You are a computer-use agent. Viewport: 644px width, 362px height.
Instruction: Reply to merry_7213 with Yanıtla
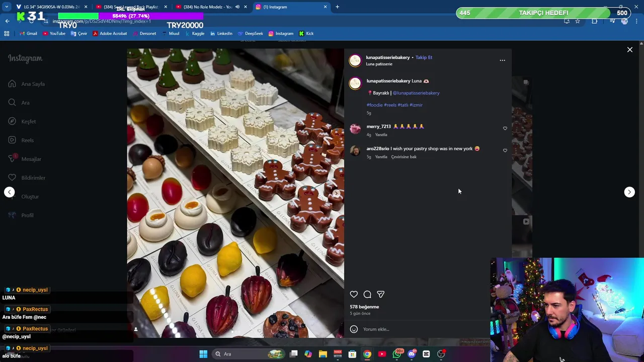(381, 135)
